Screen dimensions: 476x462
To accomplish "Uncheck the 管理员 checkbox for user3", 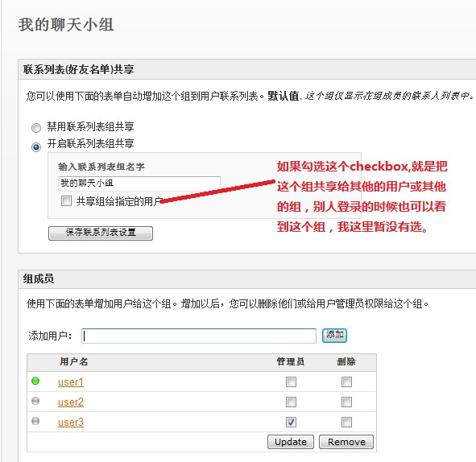I will 291,422.
